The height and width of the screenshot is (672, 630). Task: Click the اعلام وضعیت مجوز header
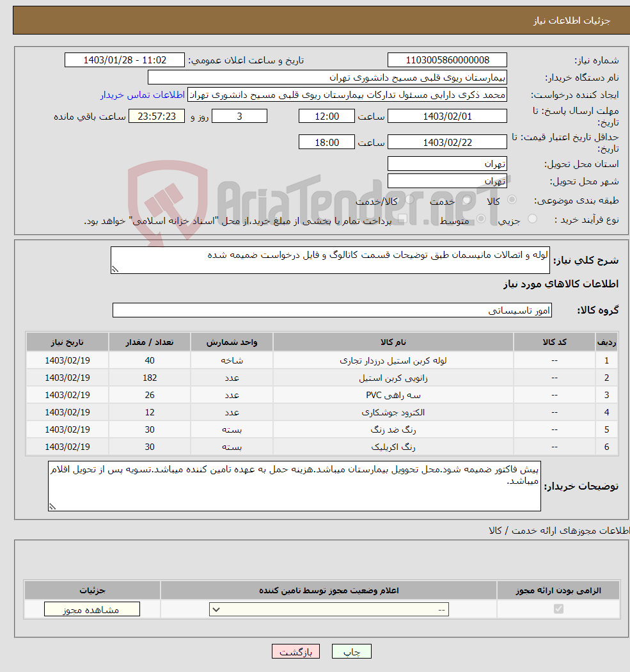pyautogui.click(x=329, y=590)
